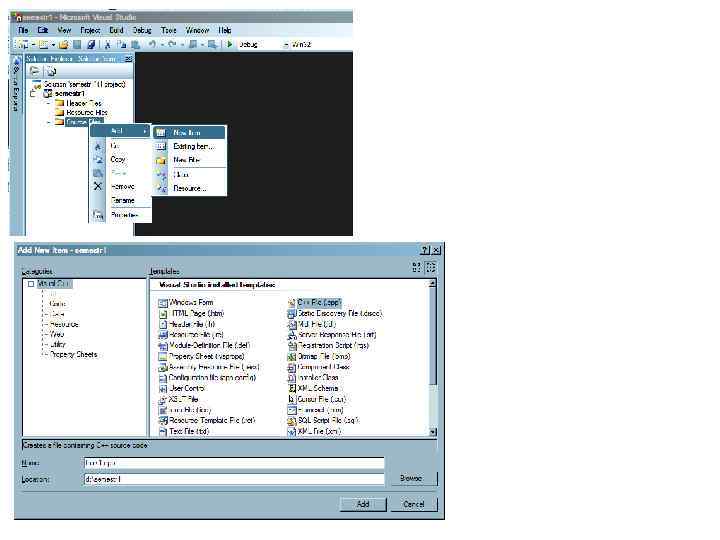720x540 pixels.
Task: Choose Existing Item in the Add submenu
Action: tap(189, 146)
